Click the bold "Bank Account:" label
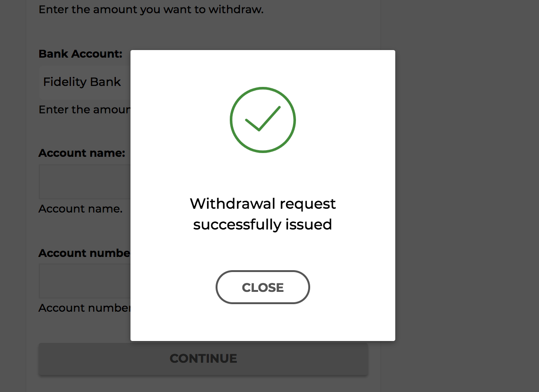Screen dimensions: 539x392 pos(80,54)
